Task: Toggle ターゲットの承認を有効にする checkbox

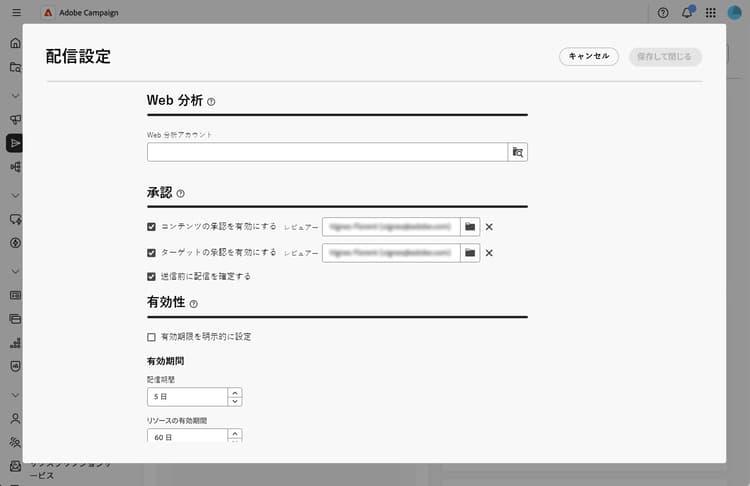Action: pos(152,253)
